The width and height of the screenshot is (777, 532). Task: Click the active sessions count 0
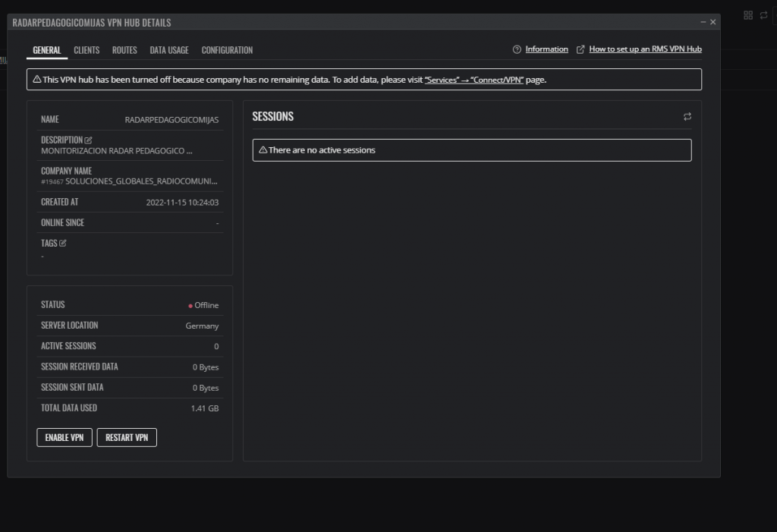216,347
